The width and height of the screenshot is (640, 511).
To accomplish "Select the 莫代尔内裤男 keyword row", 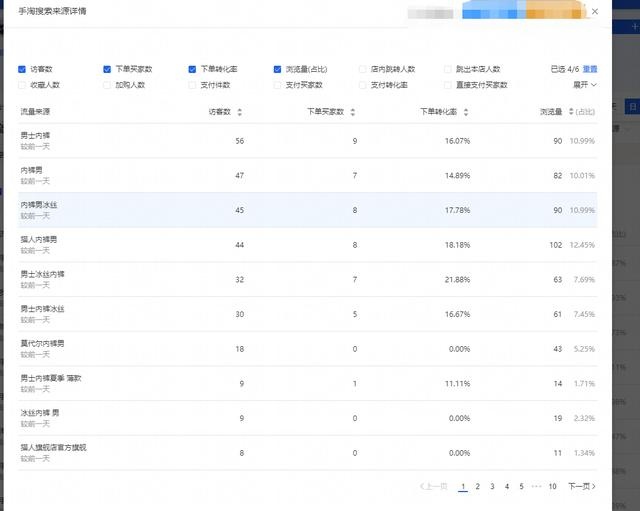I will 307,349.
